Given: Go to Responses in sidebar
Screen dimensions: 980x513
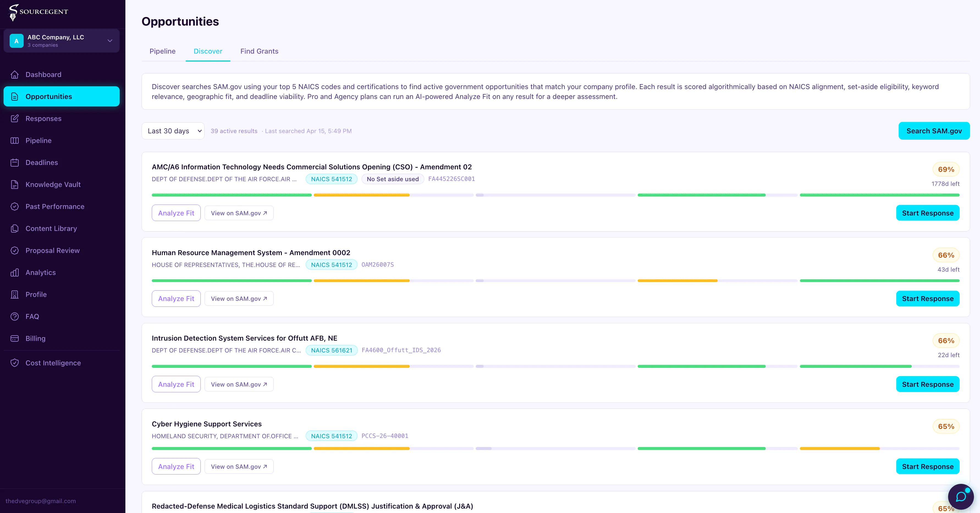Looking at the screenshot, I should point(62,119).
